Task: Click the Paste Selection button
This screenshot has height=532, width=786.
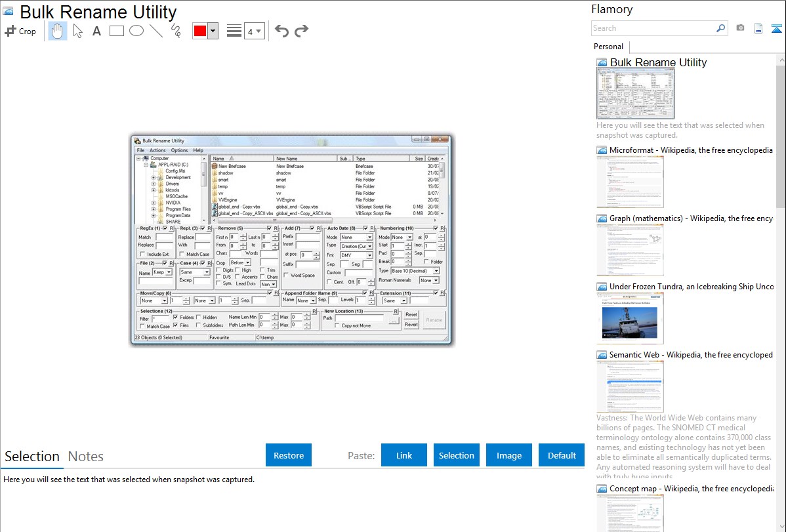Action: (x=456, y=455)
